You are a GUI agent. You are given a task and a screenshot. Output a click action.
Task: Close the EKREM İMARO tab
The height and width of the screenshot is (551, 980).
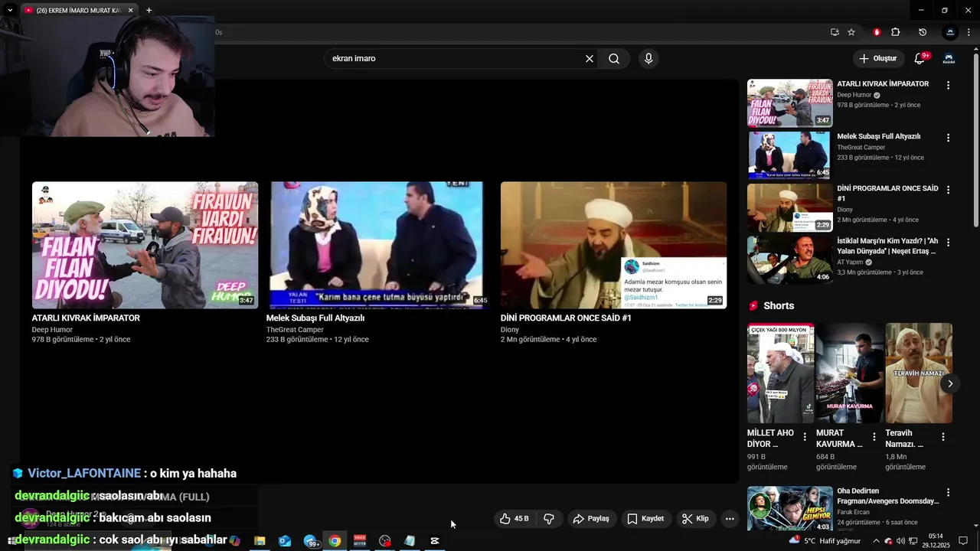click(x=130, y=10)
